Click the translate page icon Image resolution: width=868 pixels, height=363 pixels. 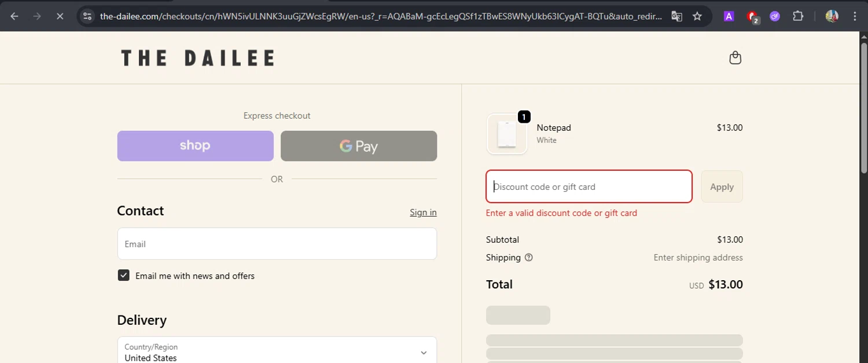point(676,16)
